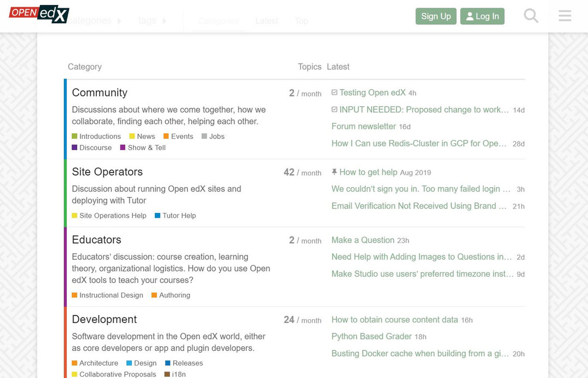
Task: Click the Community category description text
Action: point(169,115)
